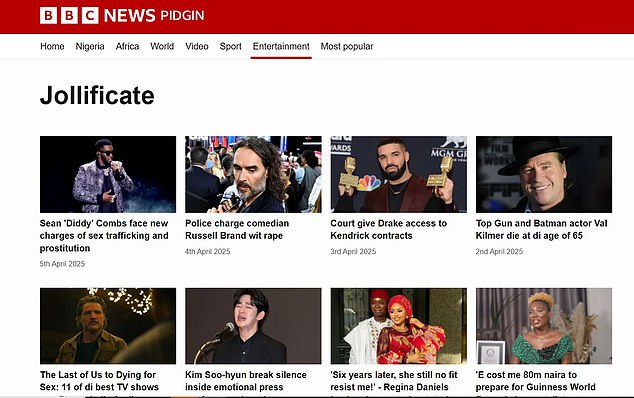Click the '2nd April 2025' date text
Image resolution: width=634 pixels, height=398 pixels.
click(499, 252)
